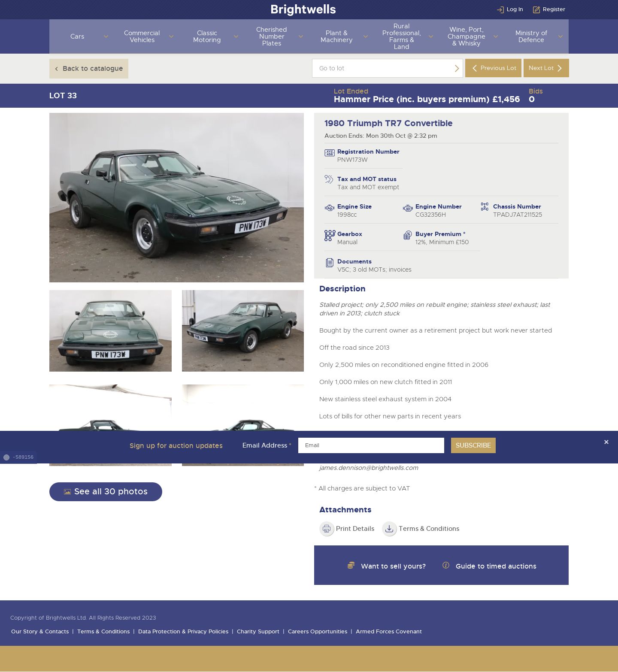Click the Buyer Premium icon

tap(407, 235)
